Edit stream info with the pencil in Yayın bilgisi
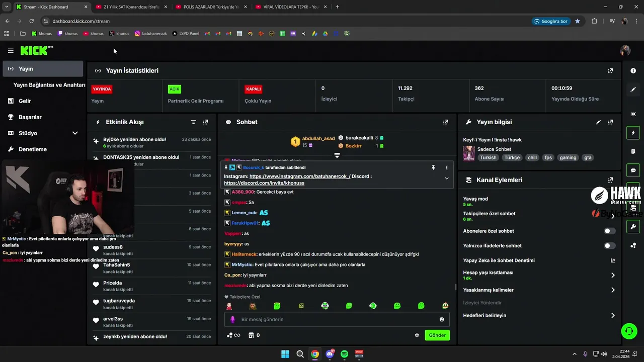Screen dimensions: 644x362 [598, 122]
